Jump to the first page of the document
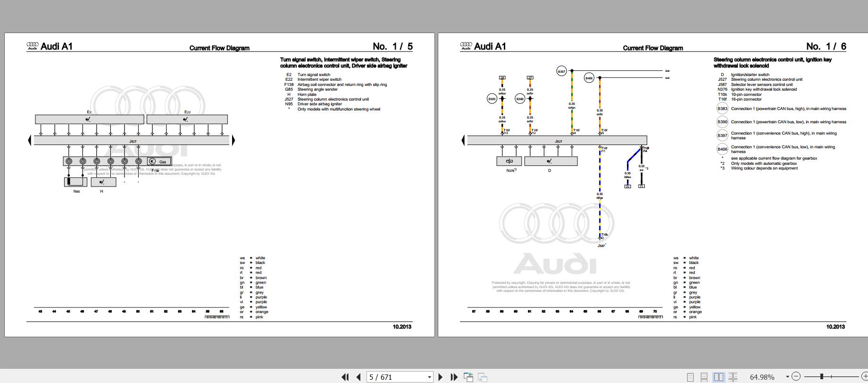 coord(345,377)
